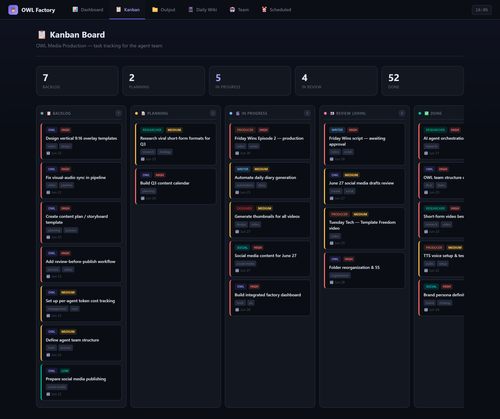The image size is (500, 419).
Task: Click the Planning column header icon
Action: (143, 113)
